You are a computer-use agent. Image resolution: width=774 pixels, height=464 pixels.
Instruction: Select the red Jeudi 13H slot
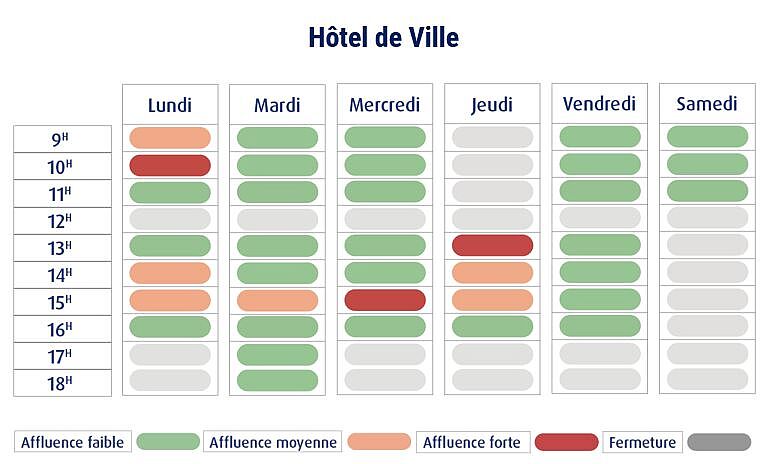click(492, 246)
